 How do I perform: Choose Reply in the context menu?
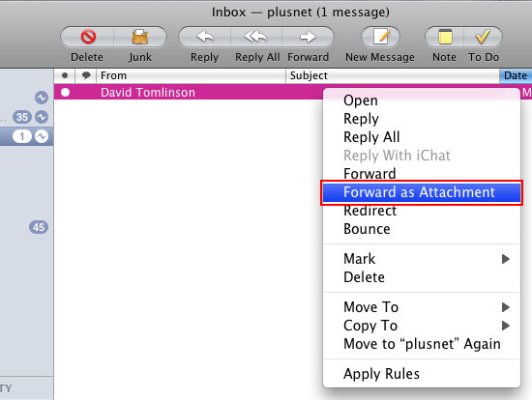click(422, 119)
